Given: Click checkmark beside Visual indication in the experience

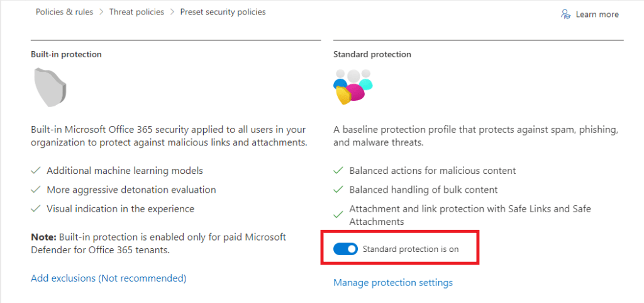Looking at the screenshot, I should coord(36,209).
